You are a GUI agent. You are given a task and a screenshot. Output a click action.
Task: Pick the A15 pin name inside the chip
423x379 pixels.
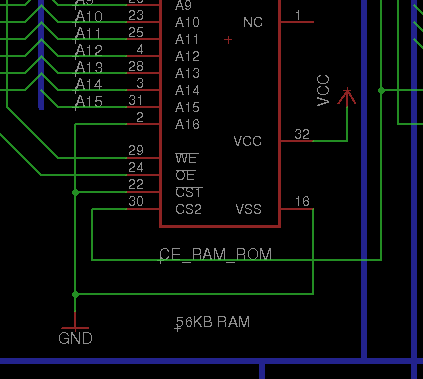(x=187, y=107)
